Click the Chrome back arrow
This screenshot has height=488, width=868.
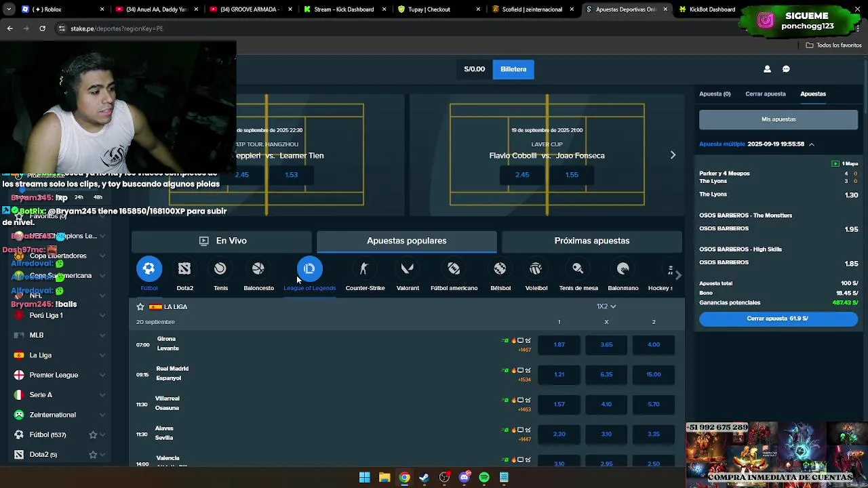(x=9, y=28)
